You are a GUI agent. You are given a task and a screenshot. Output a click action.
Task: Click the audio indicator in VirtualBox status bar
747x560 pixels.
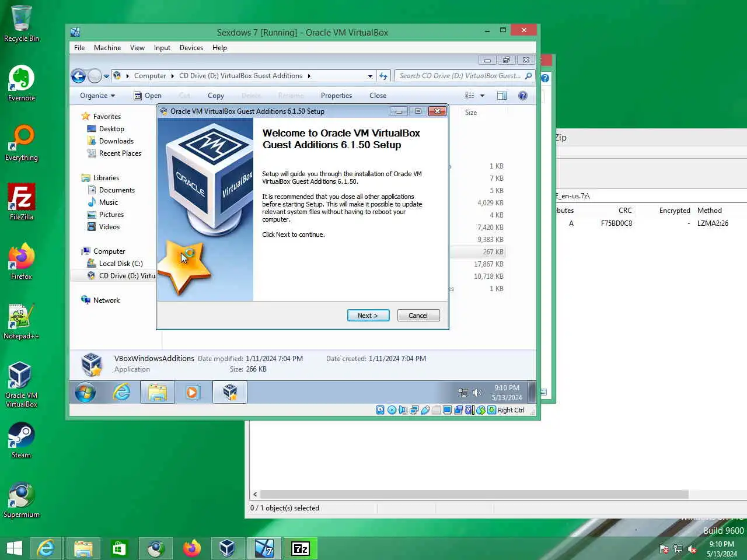[403, 410]
